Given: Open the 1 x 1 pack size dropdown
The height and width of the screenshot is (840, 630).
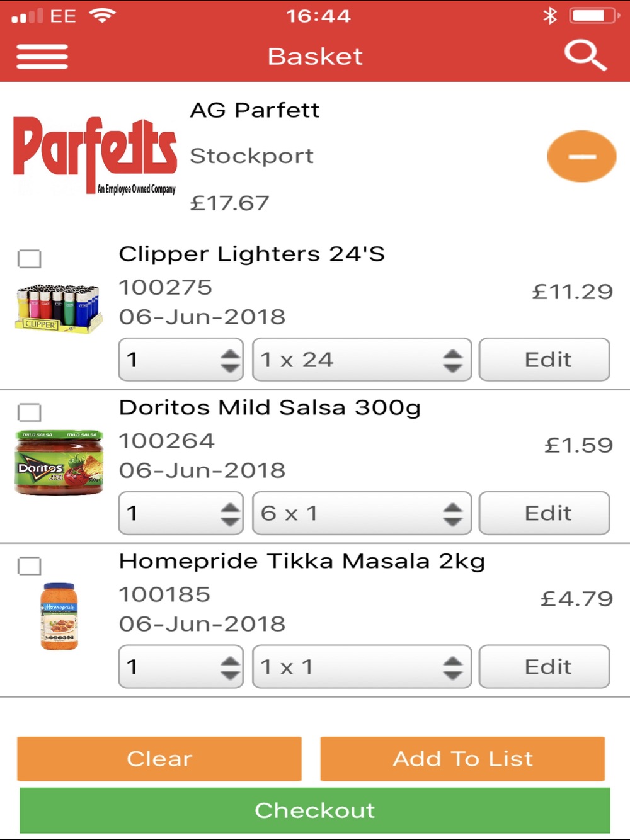Looking at the screenshot, I should click(x=362, y=666).
